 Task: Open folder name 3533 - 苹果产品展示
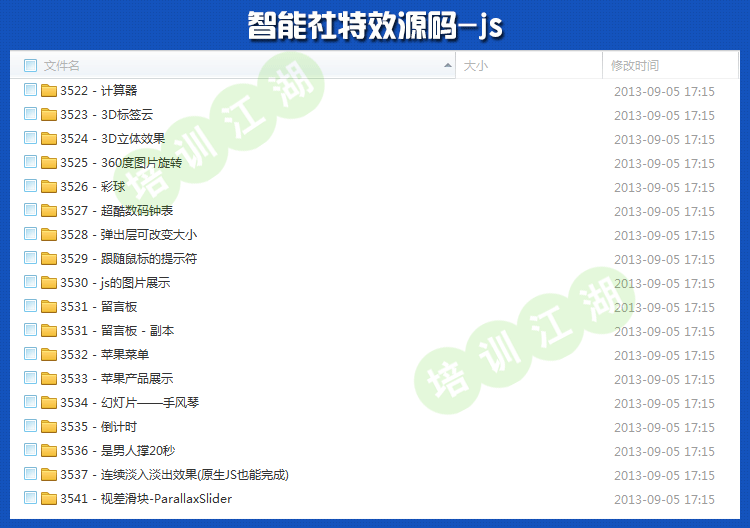pyautogui.click(x=117, y=378)
